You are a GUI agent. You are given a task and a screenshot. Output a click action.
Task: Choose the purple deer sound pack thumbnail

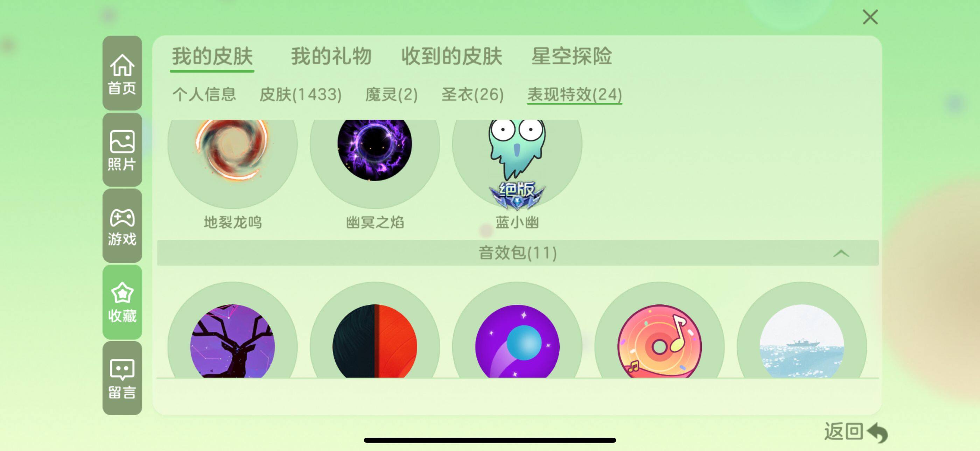click(x=232, y=340)
